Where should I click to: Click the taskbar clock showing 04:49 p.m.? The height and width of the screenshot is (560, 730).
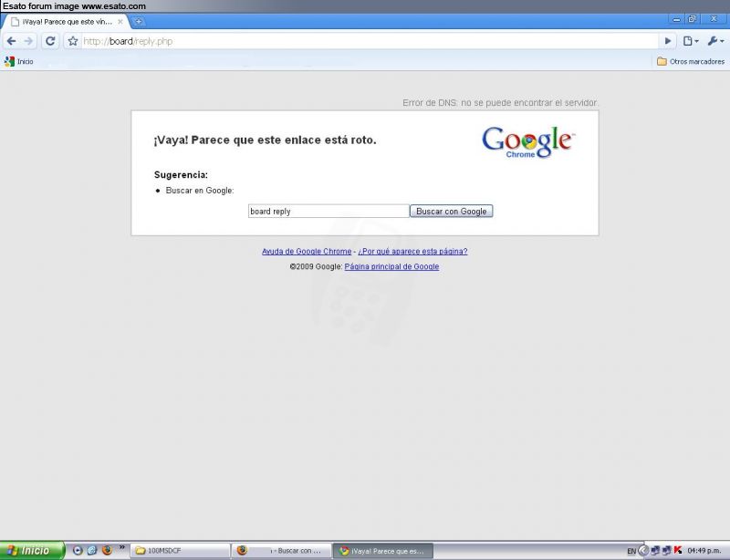click(x=704, y=551)
